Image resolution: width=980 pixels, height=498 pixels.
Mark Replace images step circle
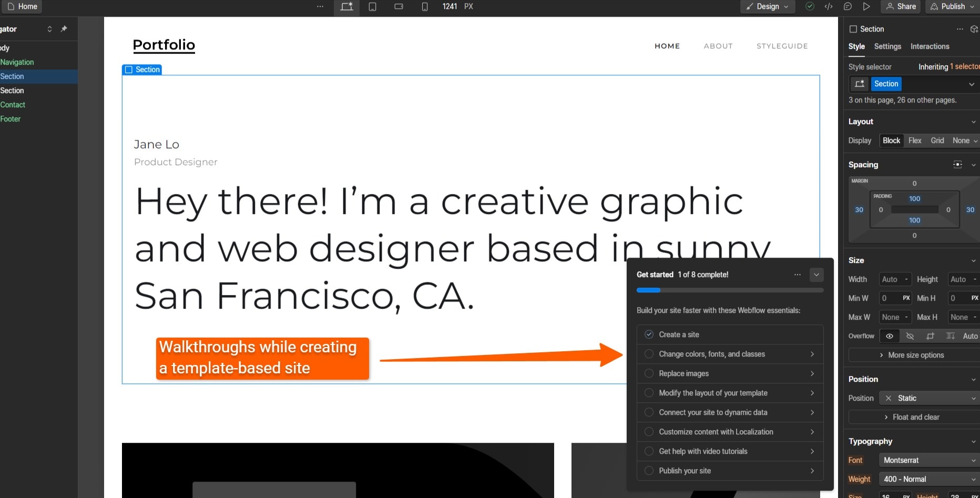pyautogui.click(x=649, y=373)
